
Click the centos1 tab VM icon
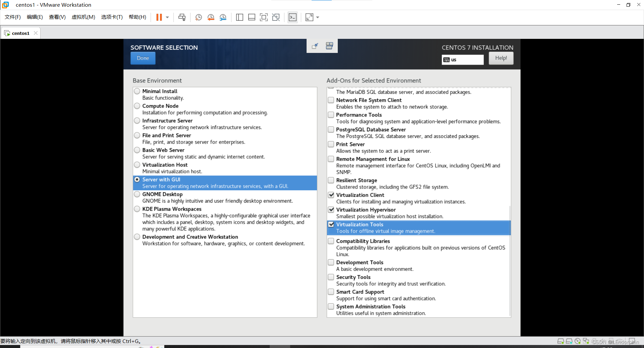7,33
